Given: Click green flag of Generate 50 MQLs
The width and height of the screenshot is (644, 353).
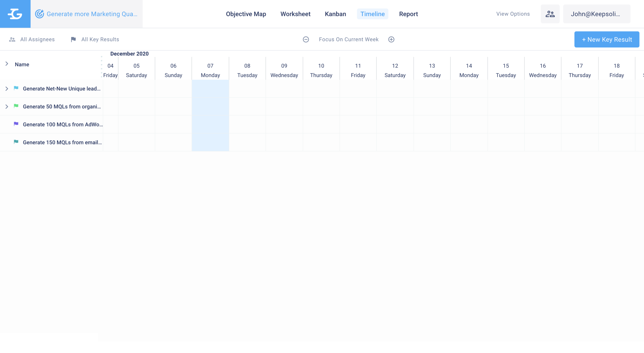Looking at the screenshot, I should click(x=16, y=106).
